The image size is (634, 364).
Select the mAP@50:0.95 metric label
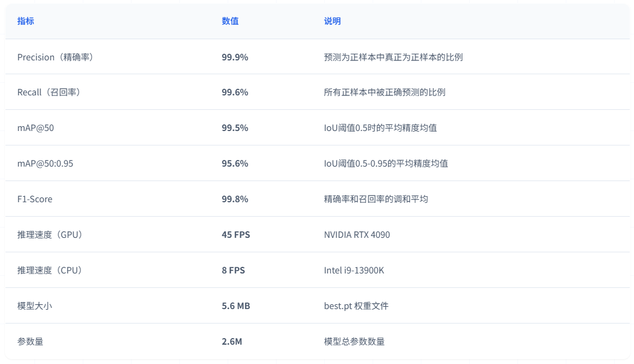(x=45, y=164)
